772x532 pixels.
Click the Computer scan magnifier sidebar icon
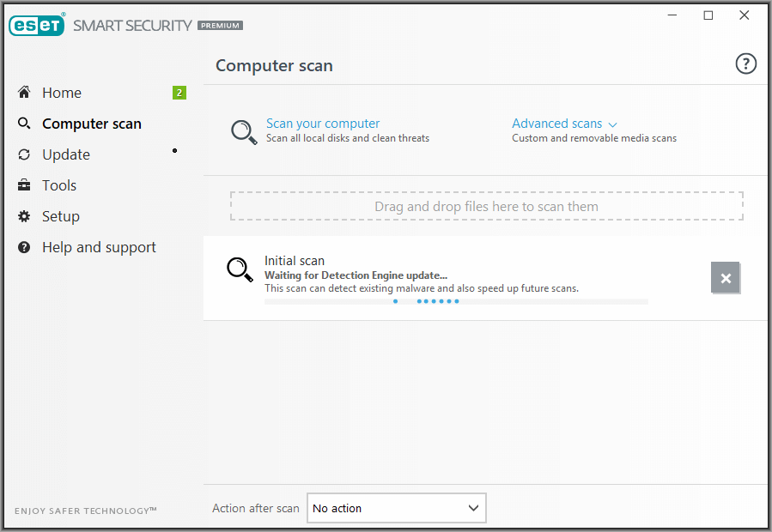tap(24, 123)
